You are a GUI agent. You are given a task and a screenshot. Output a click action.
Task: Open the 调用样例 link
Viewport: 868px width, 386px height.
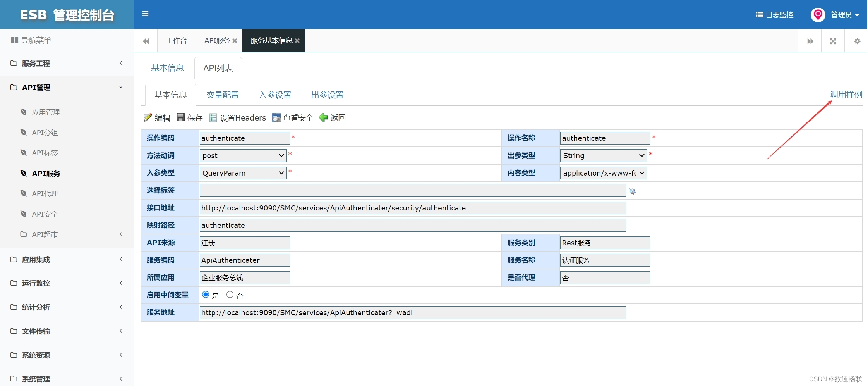(x=846, y=95)
